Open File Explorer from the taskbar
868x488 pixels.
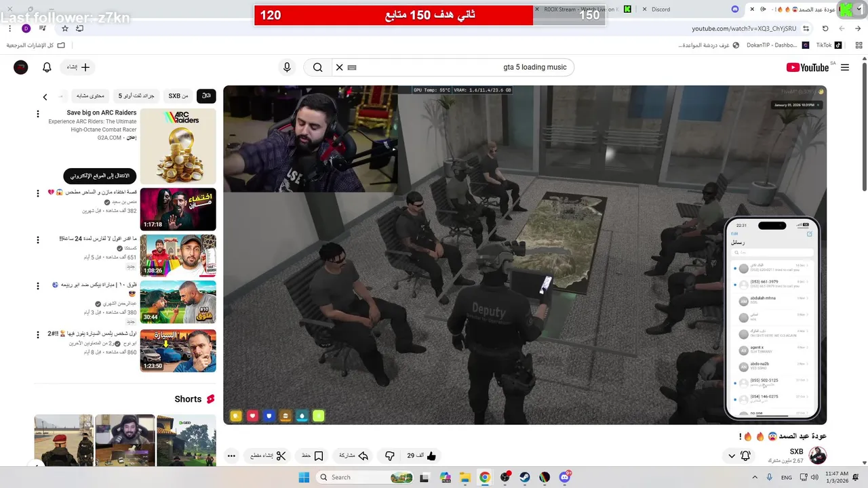[465, 477]
